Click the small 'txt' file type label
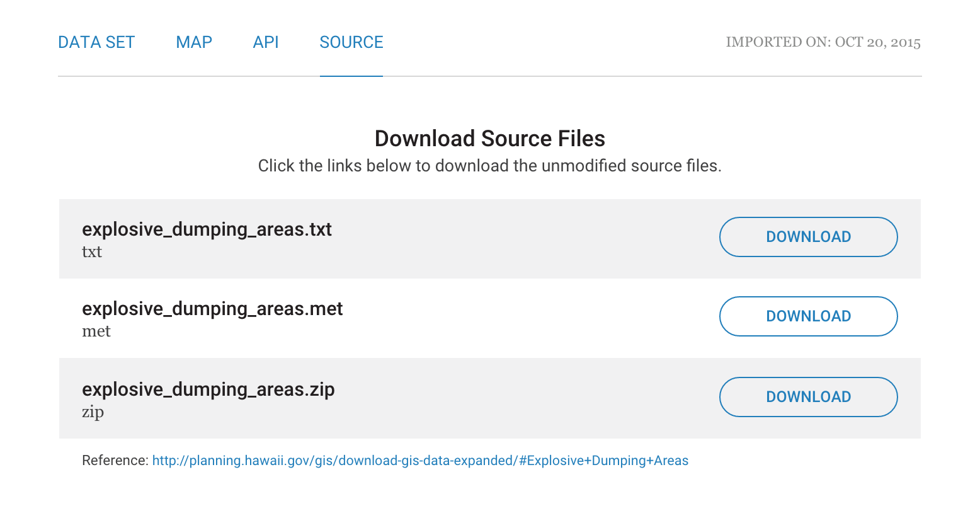Screen dimensions: 980x518 pos(92,252)
